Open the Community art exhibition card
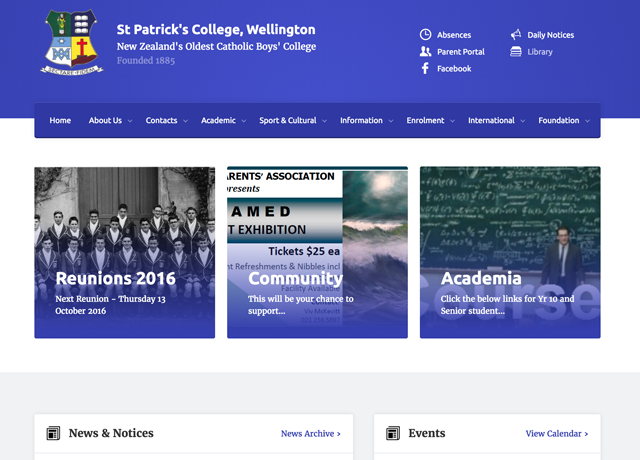The image size is (640, 460). (x=317, y=252)
